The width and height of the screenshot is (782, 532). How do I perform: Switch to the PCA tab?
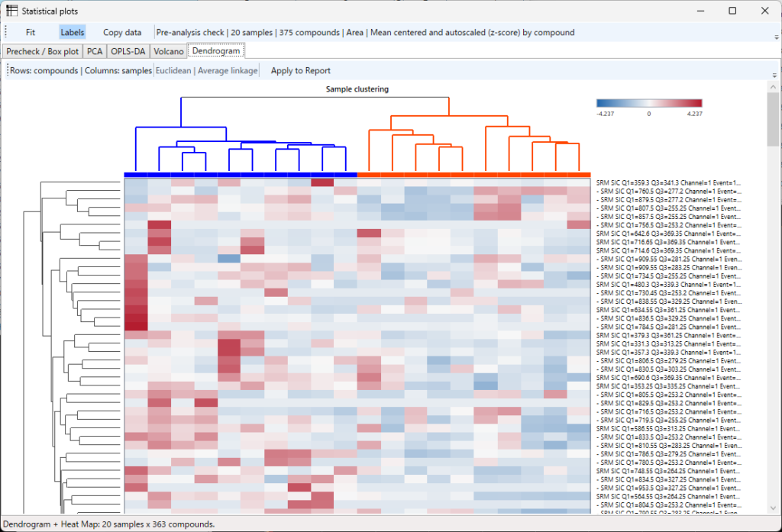tap(94, 51)
